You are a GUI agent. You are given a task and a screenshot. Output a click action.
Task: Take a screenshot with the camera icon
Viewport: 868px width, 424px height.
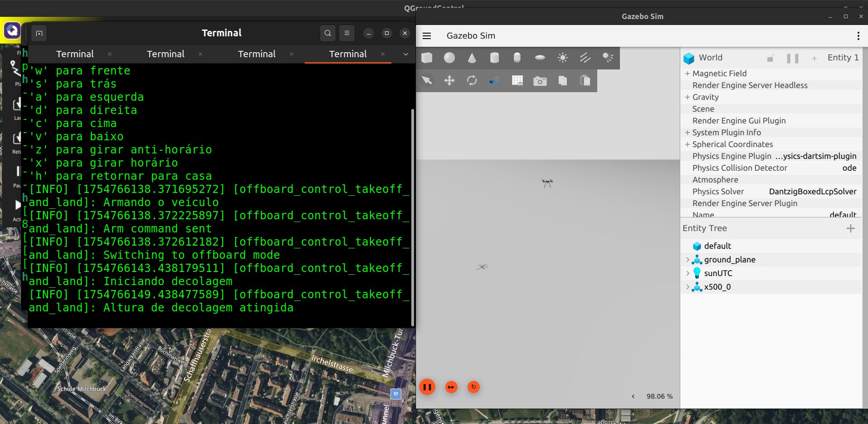tap(540, 81)
